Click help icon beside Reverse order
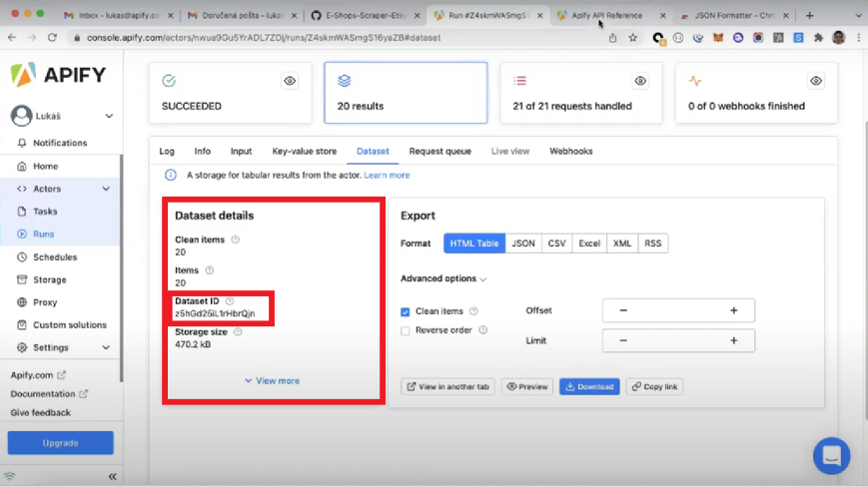868x487 pixels. pyautogui.click(x=482, y=330)
